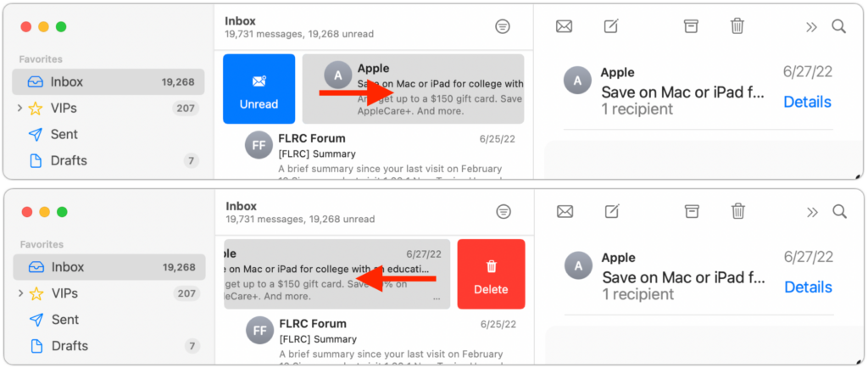Toggle the mailbox filter icon in top window

[x=503, y=26]
